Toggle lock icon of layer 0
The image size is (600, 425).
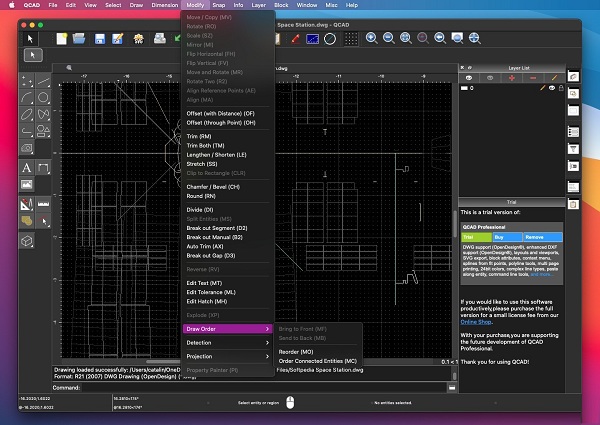561,88
